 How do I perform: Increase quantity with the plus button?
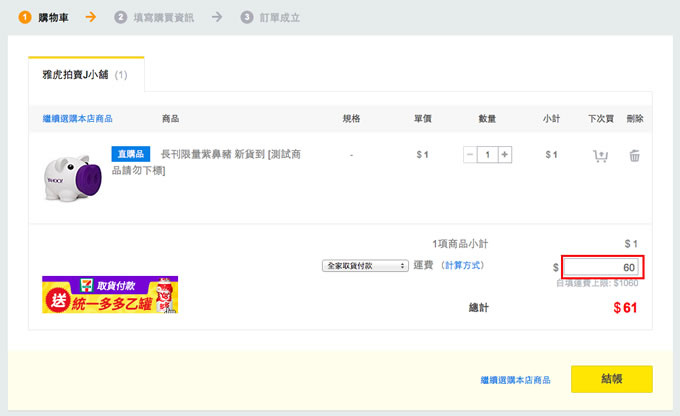[x=505, y=155]
